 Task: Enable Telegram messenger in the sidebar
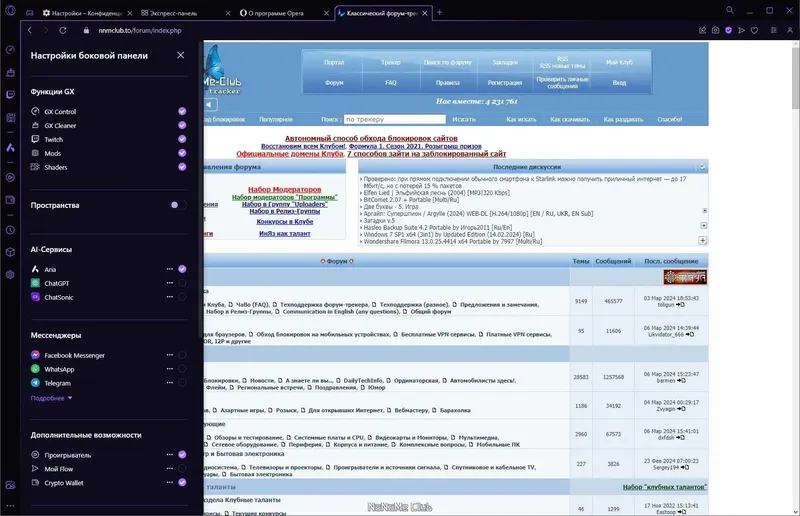tap(182, 382)
